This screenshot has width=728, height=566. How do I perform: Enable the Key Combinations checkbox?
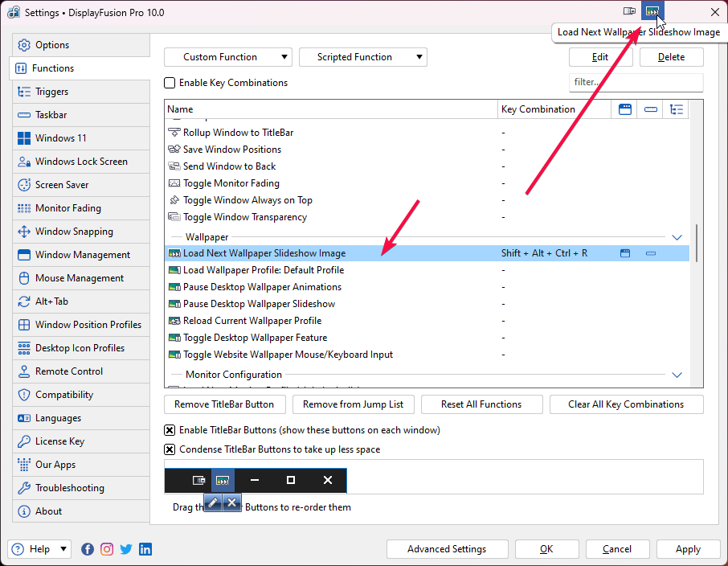tap(170, 83)
